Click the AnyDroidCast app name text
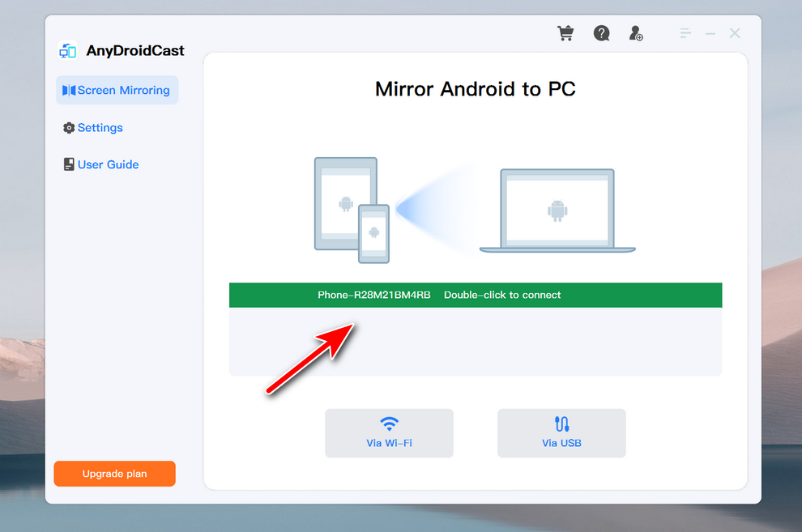Image resolution: width=802 pixels, height=532 pixels. [x=135, y=51]
